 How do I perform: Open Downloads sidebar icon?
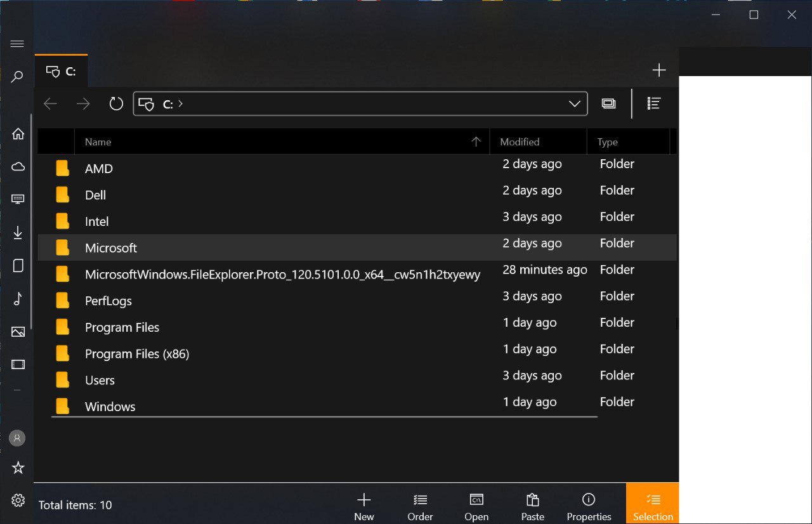[x=18, y=232]
